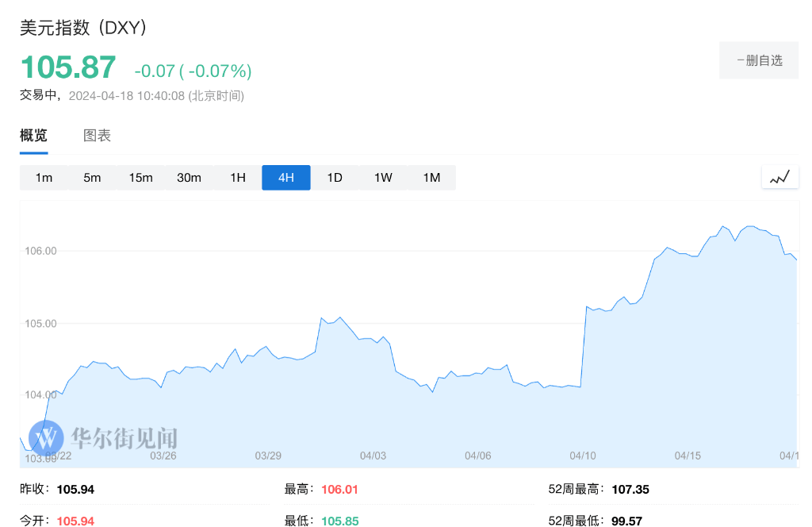
Task: Select the 5m timeframe
Action: point(92,178)
